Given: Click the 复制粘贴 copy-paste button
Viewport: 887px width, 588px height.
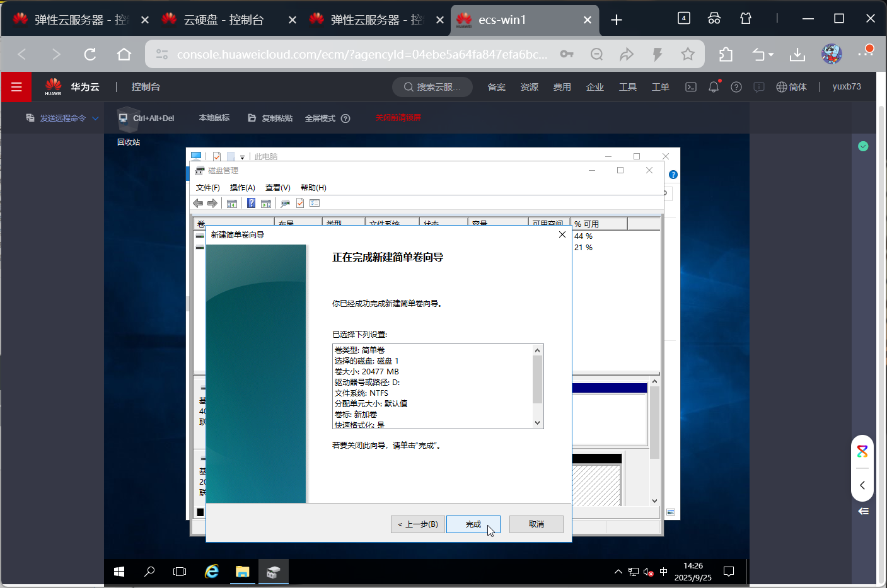Looking at the screenshot, I should [x=270, y=118].
